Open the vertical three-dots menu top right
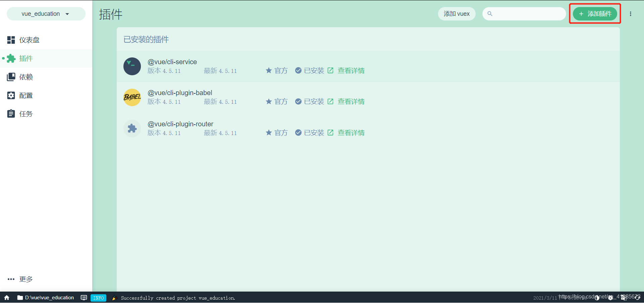Viewport: 644px width, 303px height. [631, 14]
